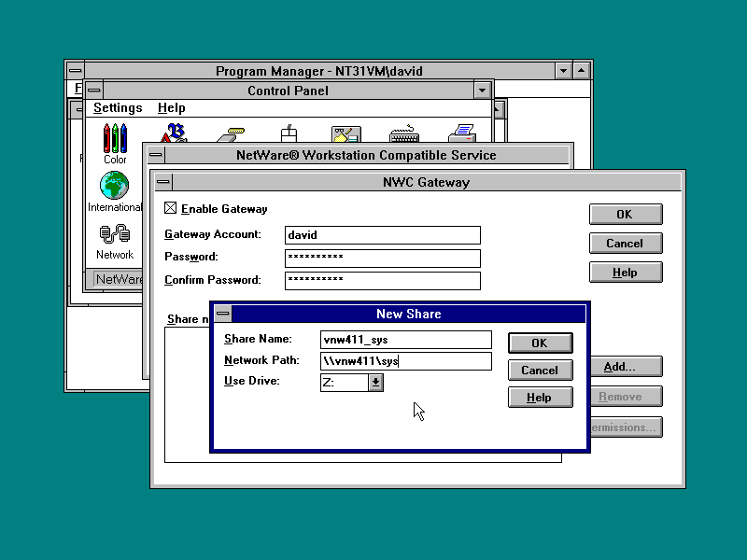This screenshot has width=747, height=560.
Task: Open the Settings menu in Control Panel
Action: coord(118,108)
